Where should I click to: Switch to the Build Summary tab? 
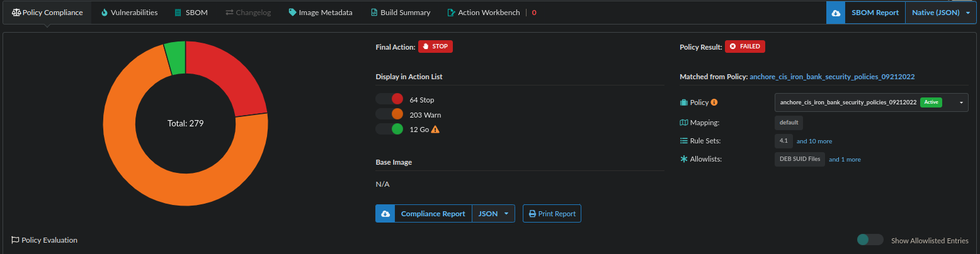401,13
